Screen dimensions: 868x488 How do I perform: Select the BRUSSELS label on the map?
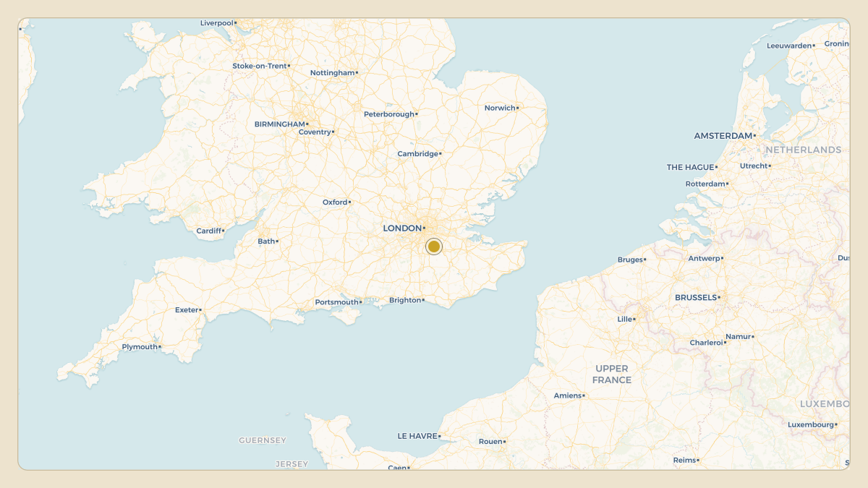coord(696,298)
